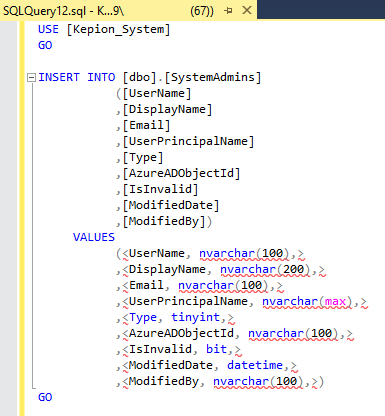This screenshot has height=416, width=385.
Task: Click IsInvalid placeholder in VALUES
Action: pyautogui.click(x=160, y=349)
